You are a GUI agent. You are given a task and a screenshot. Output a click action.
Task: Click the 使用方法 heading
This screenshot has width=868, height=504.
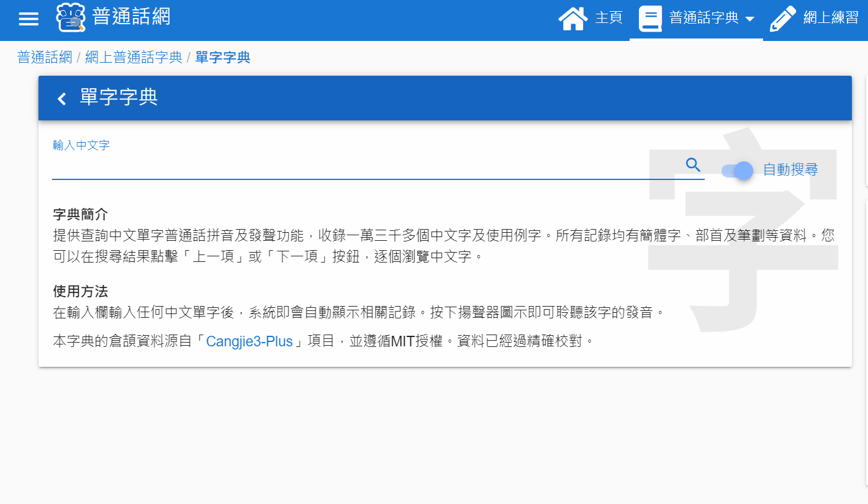[x=81, y=291]
